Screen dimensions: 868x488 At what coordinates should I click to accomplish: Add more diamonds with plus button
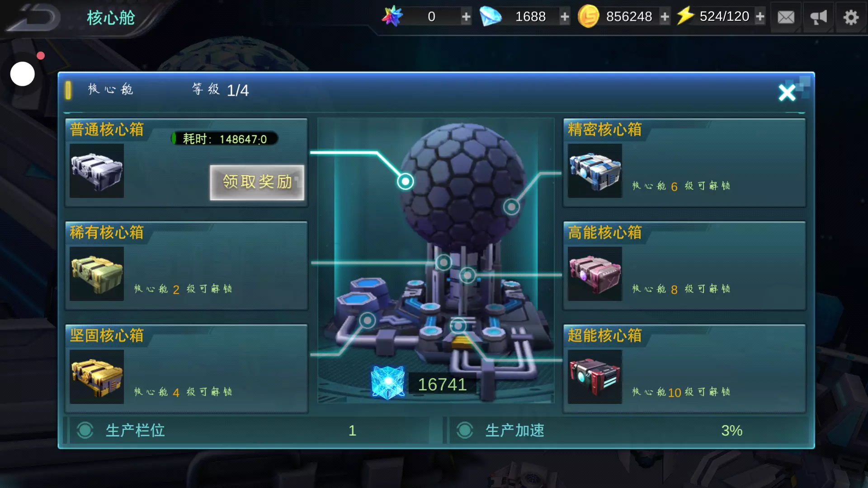click(565, 17)
